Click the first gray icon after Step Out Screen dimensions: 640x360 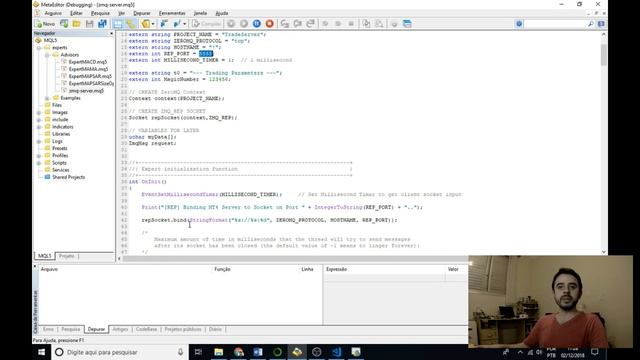coord(325,24)
